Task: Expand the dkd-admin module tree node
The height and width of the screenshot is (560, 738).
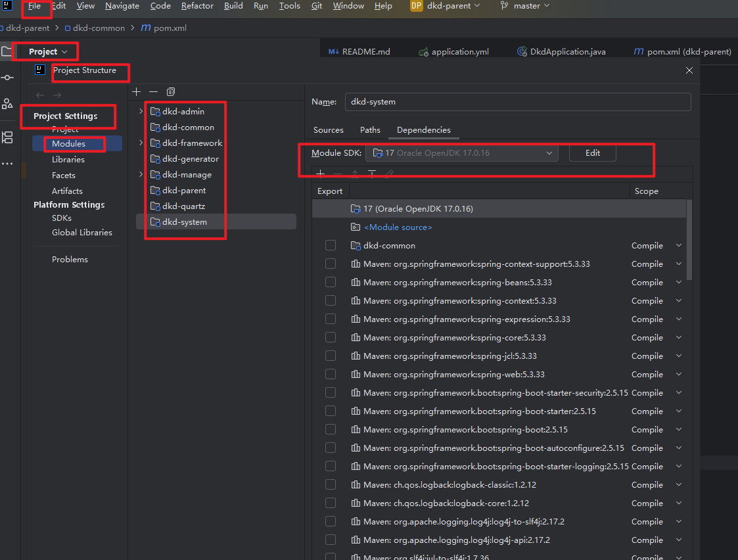Action: 141,112
